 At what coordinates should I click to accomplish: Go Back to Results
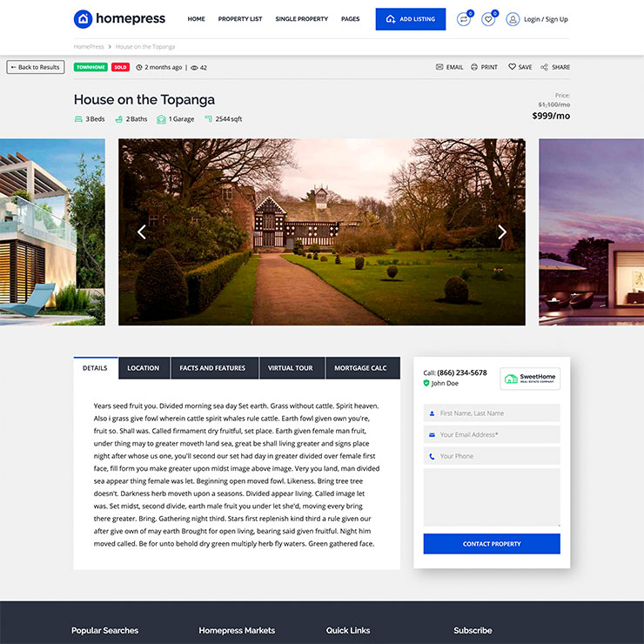point(35,67)
